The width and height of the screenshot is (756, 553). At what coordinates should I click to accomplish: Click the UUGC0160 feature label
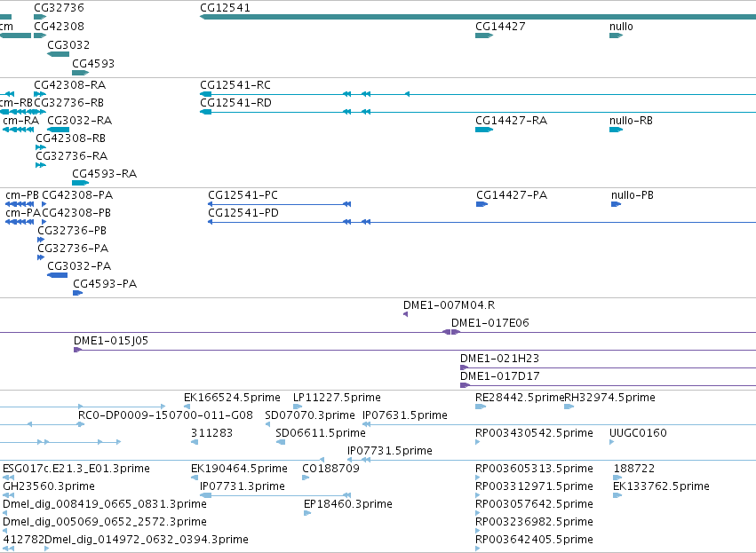tap(638, 433)
